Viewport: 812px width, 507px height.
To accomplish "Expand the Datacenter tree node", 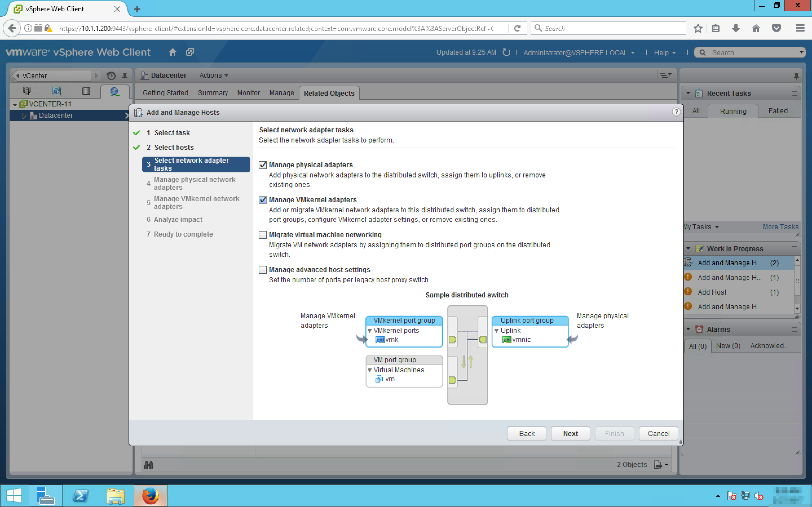I will [x=24, y=115].
